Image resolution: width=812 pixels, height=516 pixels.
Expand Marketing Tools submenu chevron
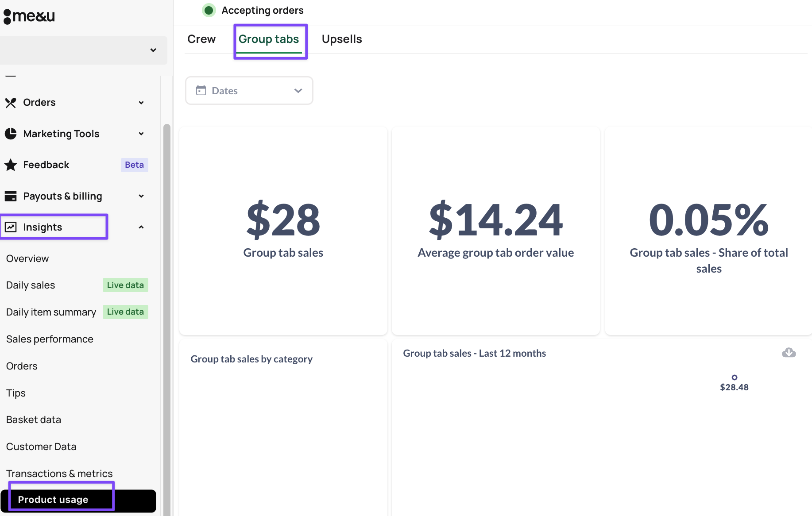[141, 134]
